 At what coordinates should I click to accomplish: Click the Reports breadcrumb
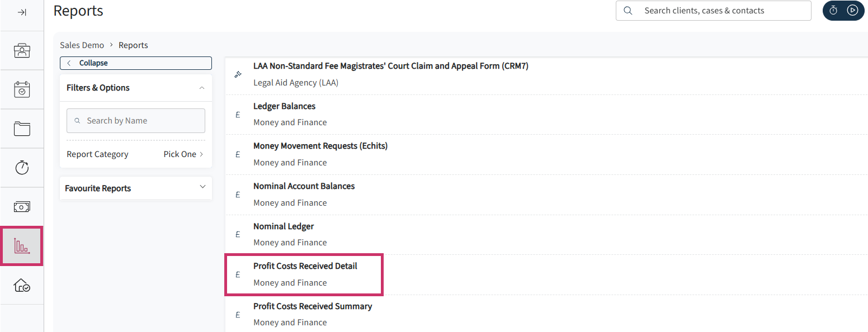[133, 45]
